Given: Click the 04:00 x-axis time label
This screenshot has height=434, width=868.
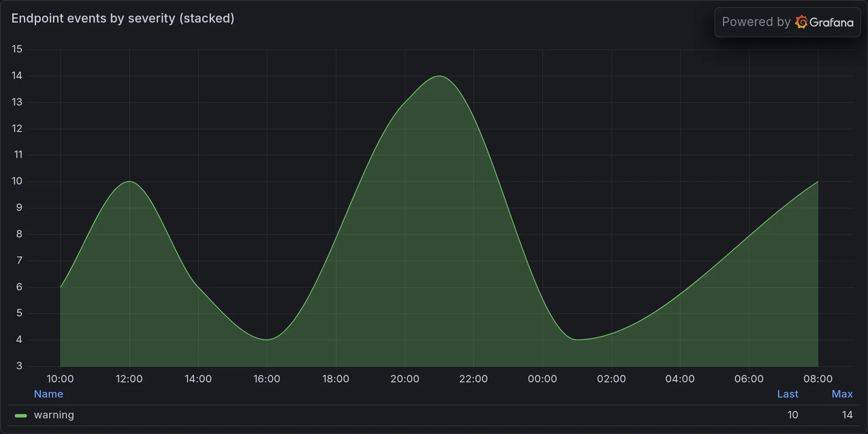Looking at the screenshot, I should [x=680, y=379].
